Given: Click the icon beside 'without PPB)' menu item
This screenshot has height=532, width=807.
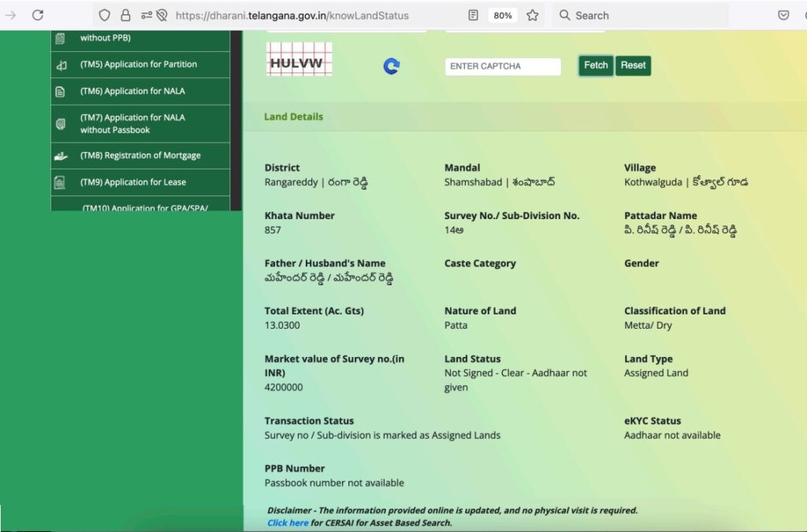Looking at the screenshot, I should coord(60,39).
